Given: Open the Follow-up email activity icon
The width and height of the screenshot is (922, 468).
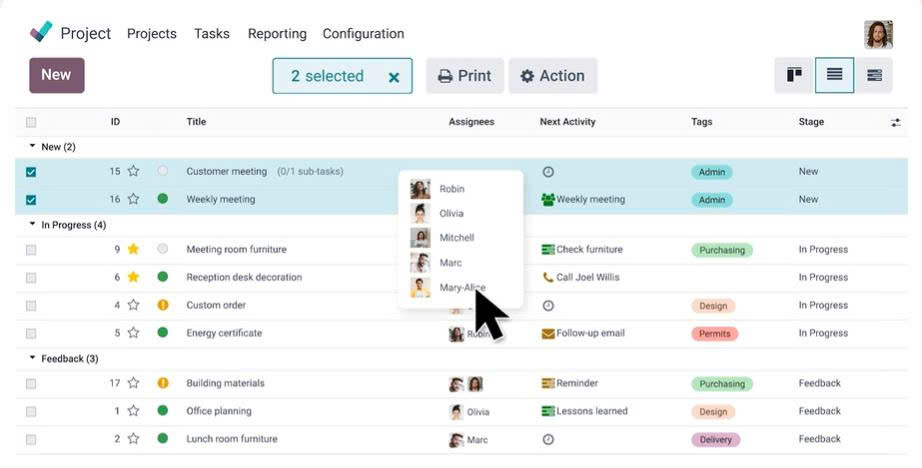Looking at the screenshot, I should pos(548,333).
